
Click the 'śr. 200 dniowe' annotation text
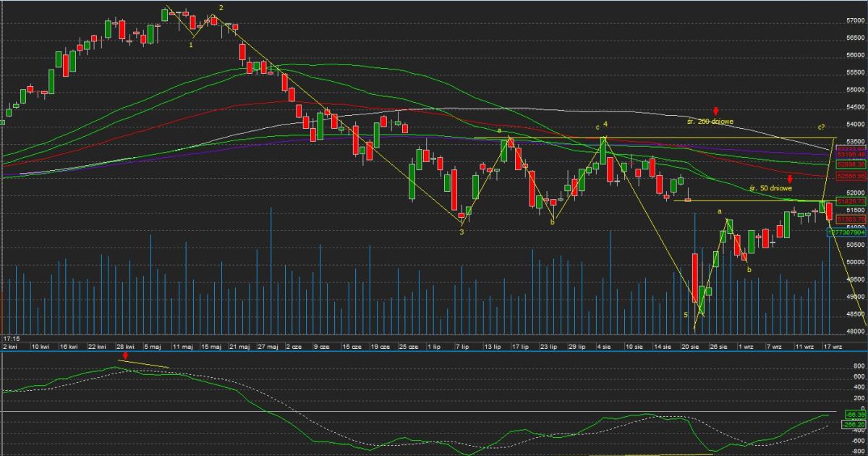[710, 122]
